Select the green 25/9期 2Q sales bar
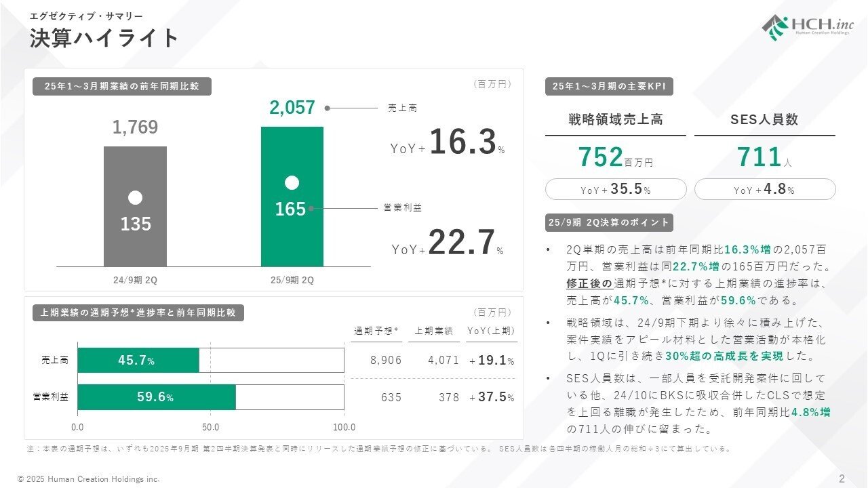The image size is (868, 488). click(x=292, y=197)
